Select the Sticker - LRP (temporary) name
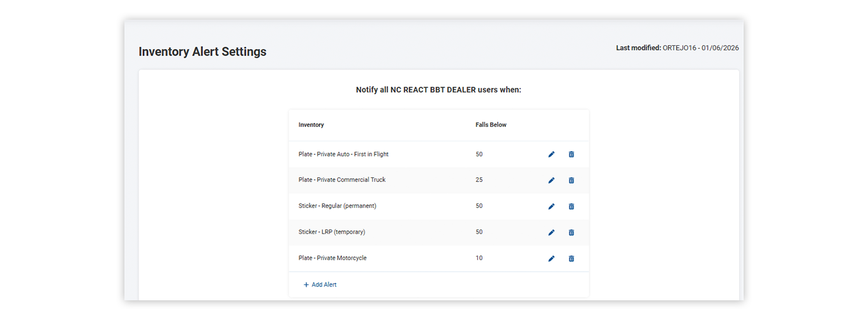 [332, 232]
